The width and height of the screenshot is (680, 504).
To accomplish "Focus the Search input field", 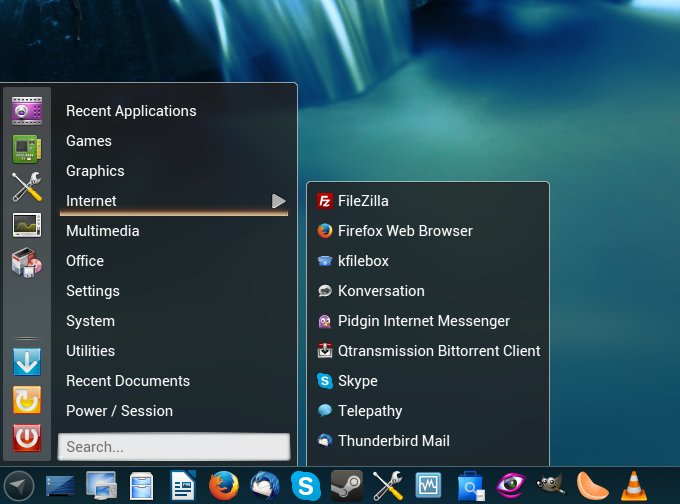I will click(174, 446).
